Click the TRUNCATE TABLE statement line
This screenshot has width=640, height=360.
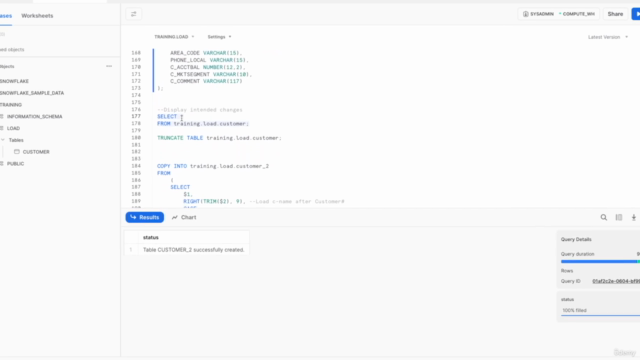pyautogui.click(x=220, y=138)
